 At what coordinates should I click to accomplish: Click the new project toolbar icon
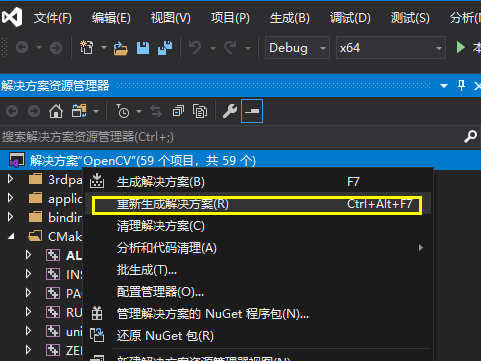[87, 47]
